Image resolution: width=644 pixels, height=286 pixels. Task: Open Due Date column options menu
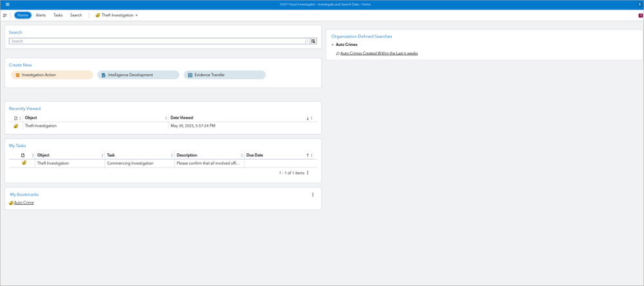click(312, 155)
